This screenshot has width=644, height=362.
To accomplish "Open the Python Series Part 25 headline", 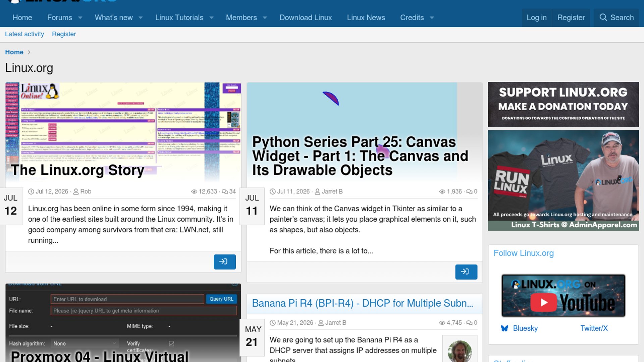I will tap(360, 156).
